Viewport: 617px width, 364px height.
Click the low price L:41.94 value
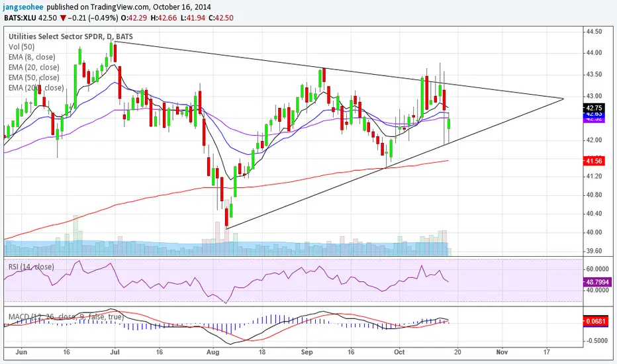click(193, 18)
